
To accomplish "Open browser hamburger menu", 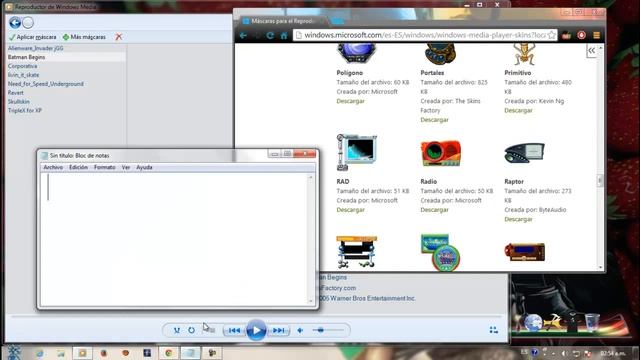I will coord(596,35).
